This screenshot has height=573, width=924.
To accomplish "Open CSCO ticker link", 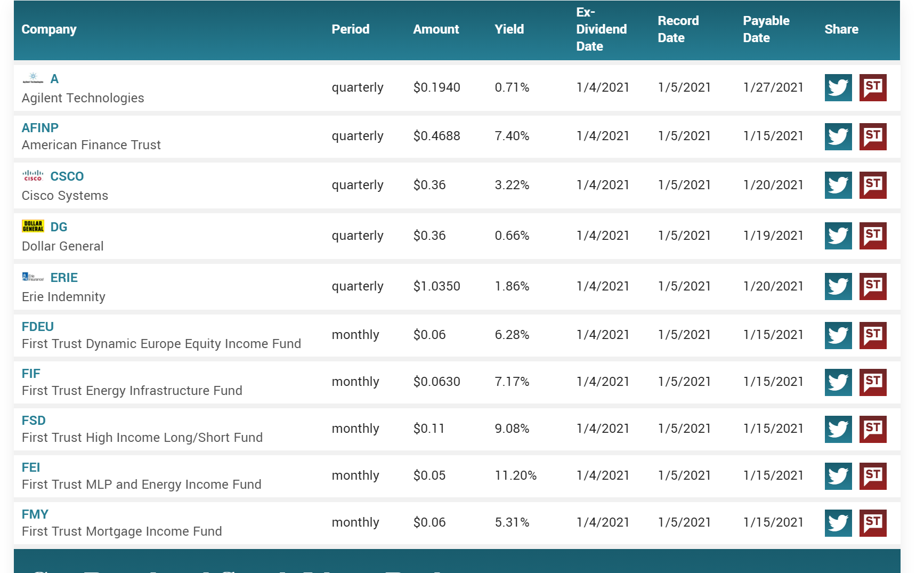I will point(67,176).
